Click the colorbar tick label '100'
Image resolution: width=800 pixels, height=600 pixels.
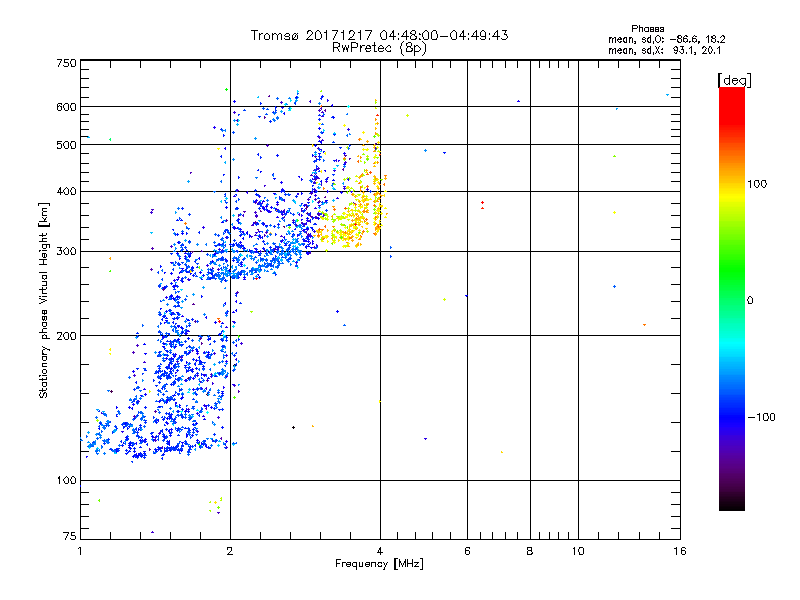click(x=757, y=184)
